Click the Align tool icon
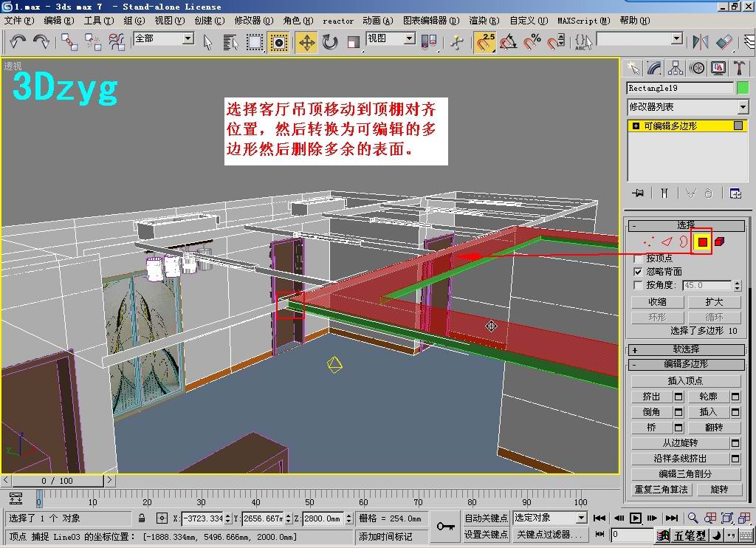Viewport: 756px width, 548px height. click(724, 42)
